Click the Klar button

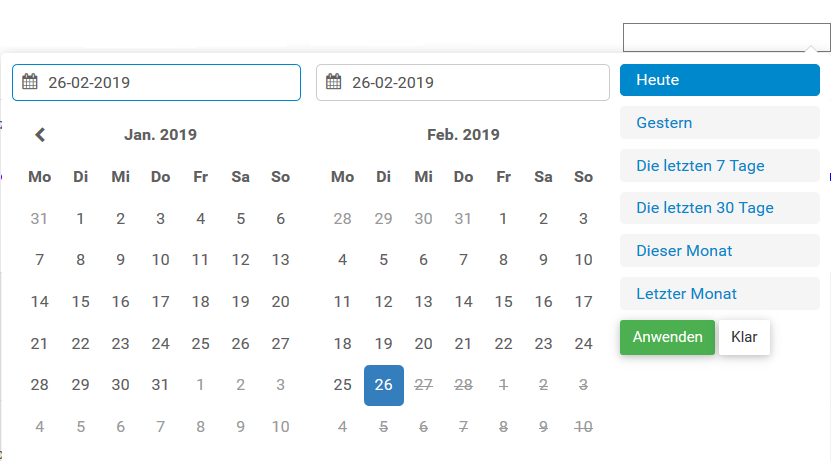coord(744,337)
